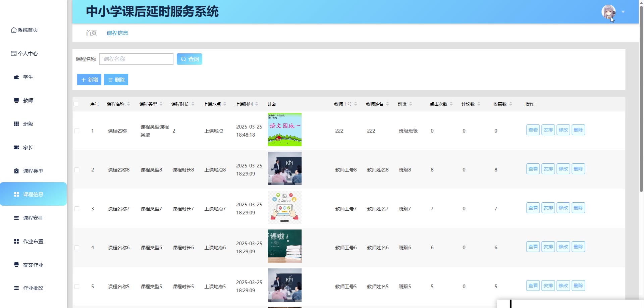This screenshot has height=308, width=644.
Task: Click the 查询 search button
Action: [190, 59]
